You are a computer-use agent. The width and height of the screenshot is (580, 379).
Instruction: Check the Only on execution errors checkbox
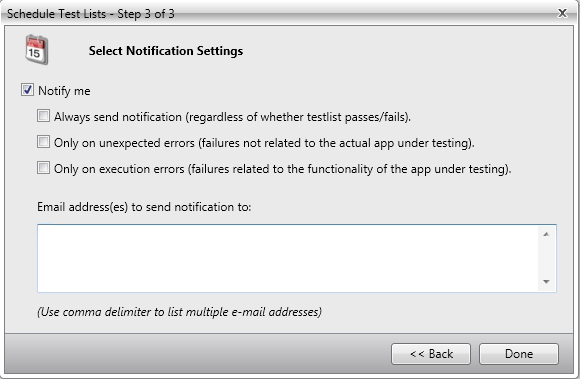click(x=43, y=167)
